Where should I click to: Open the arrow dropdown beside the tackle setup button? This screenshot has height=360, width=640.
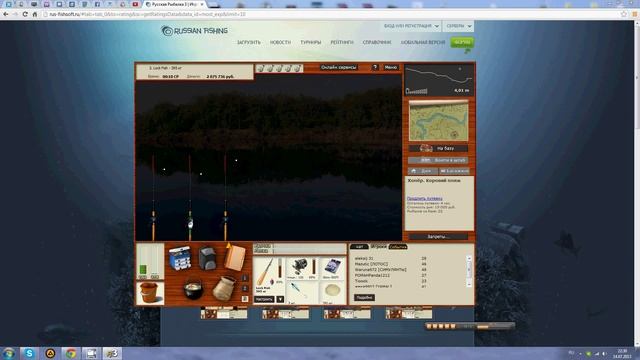[280, 299]
